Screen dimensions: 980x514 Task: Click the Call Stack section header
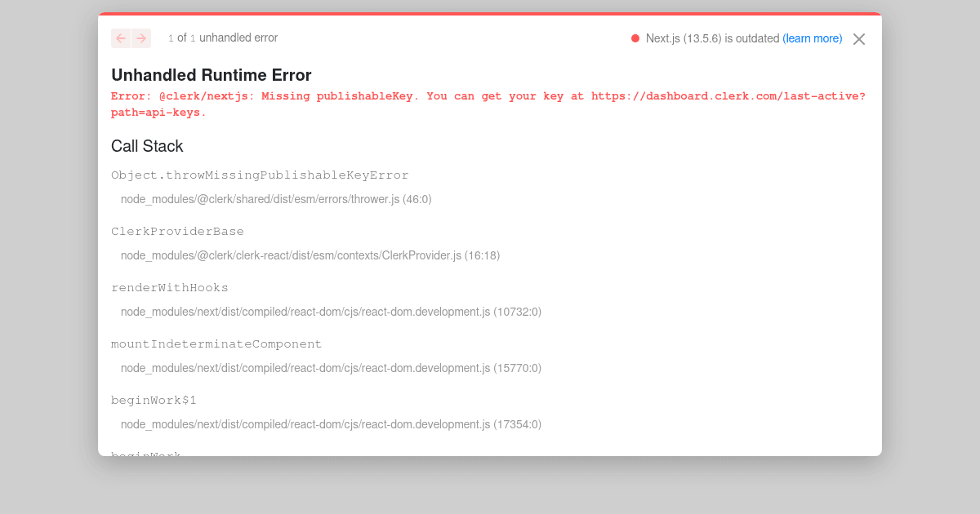pos(147,146)
